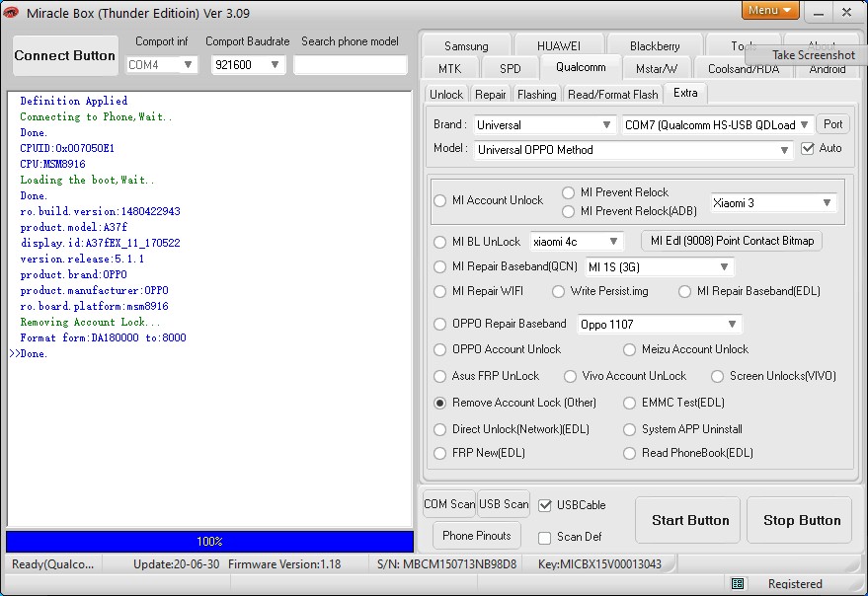868x596 pixels.
Task: Expand the Oppo 1107 model dropdown
Action: coord(660,325)
